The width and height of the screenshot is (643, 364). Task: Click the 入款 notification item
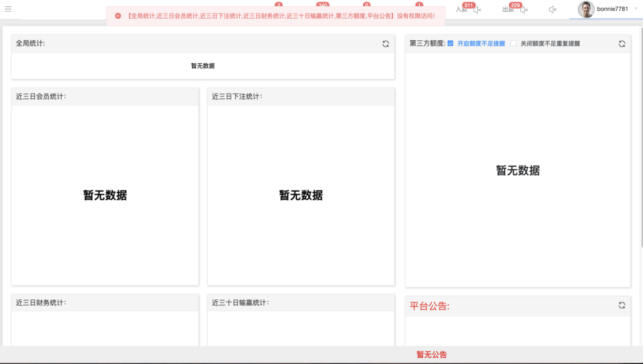(x=461, y=10)
